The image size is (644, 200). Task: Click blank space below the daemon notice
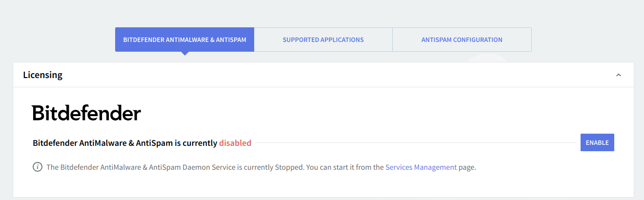[322, 186]
